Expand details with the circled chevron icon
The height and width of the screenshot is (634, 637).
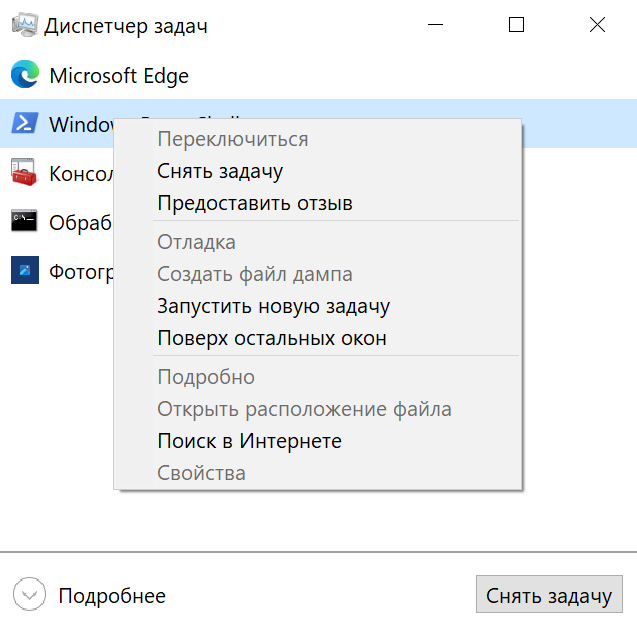pyautogui.click(x=32, y=596)
